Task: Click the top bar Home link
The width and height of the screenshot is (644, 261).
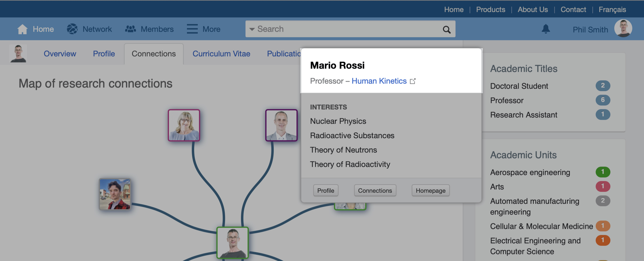Action: (454, 10)
